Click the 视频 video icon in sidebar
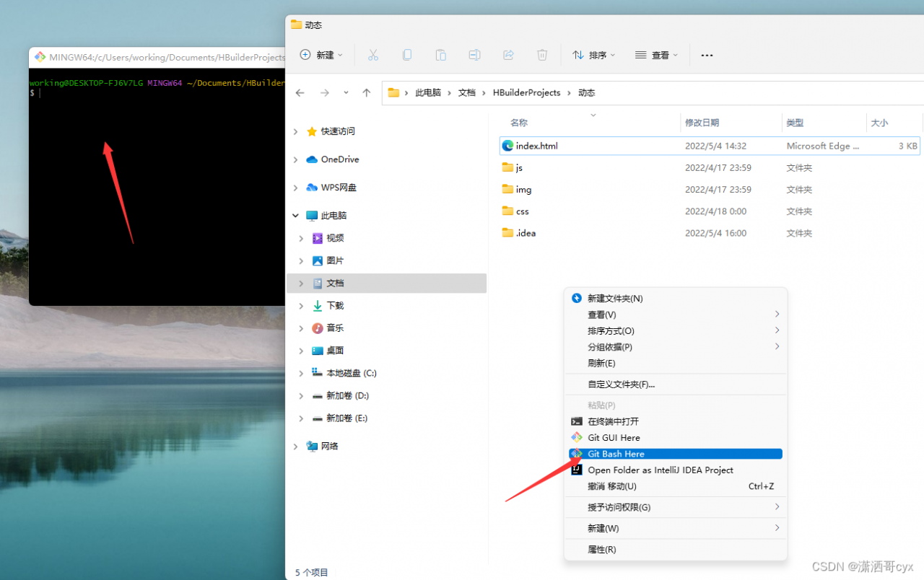Image resolution: width=924 pixels, height=580 pixels. tap(318, 238)
